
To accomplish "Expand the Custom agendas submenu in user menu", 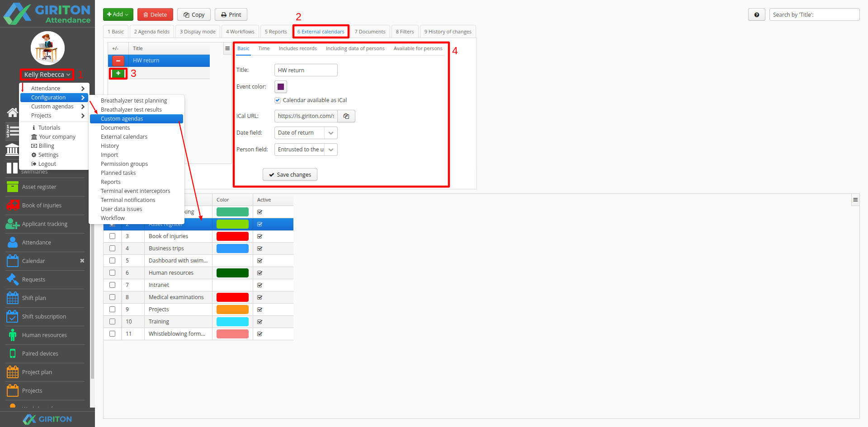I will [53, 107].
